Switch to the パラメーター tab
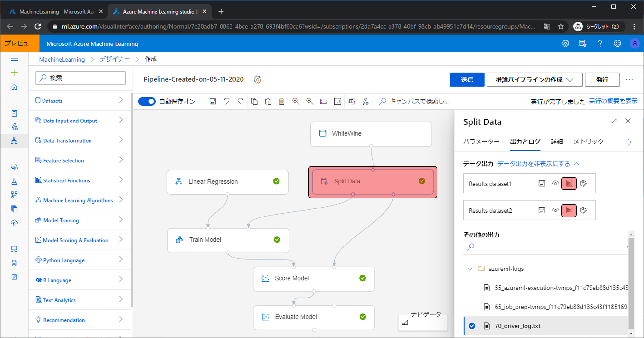Viewport: 644px width, 338px height. (x=481, y=141)
